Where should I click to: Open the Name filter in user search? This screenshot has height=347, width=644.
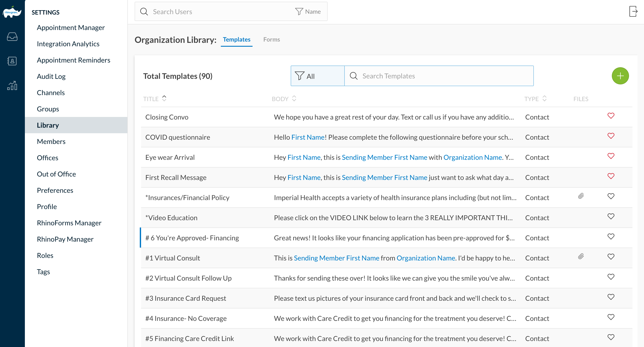[308, 12]
